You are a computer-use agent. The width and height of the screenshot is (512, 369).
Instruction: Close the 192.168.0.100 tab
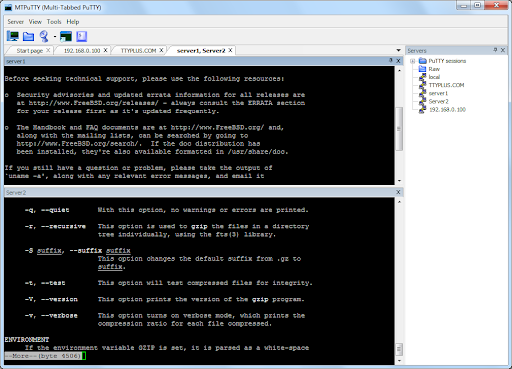coord(105,50)
